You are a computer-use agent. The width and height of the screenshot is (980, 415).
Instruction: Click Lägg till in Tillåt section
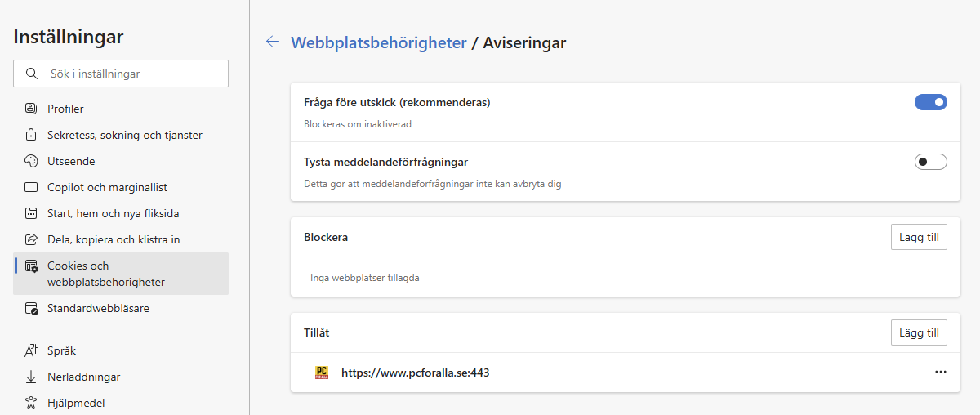(918, 332)
